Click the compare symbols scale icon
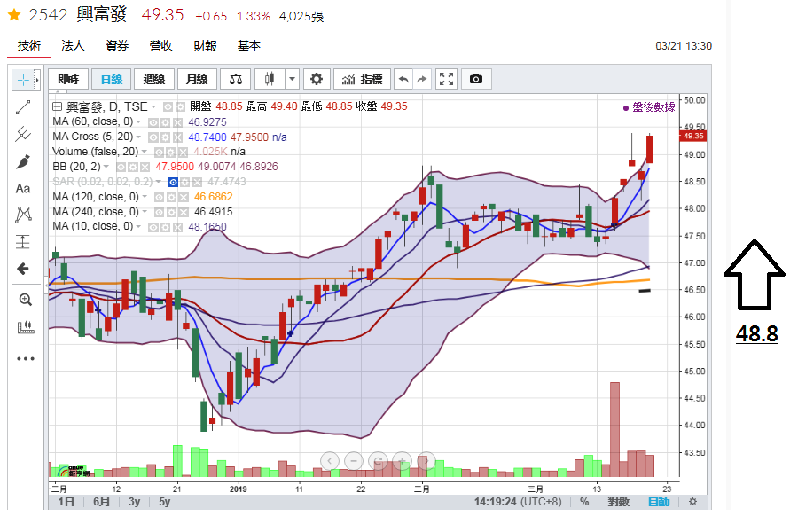The width and height of the screenshot is (798, 532). [236, 79]
